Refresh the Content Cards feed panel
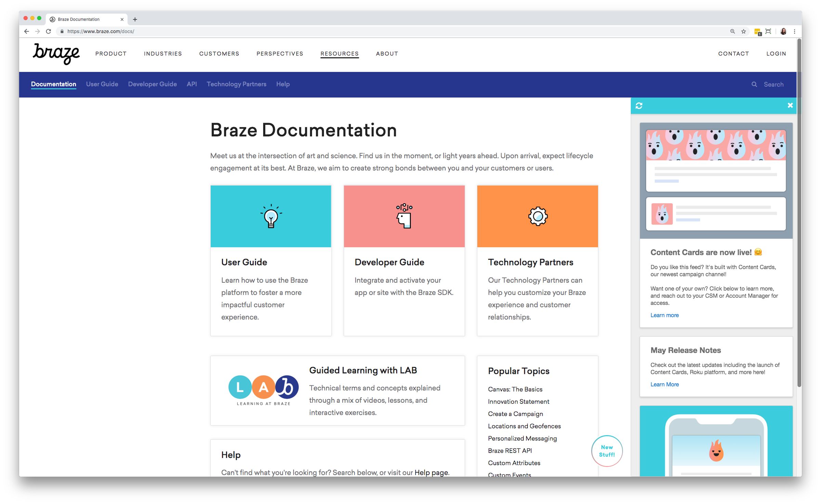The width and height of the screenshot is (821, 504). (x=639, y=105)
